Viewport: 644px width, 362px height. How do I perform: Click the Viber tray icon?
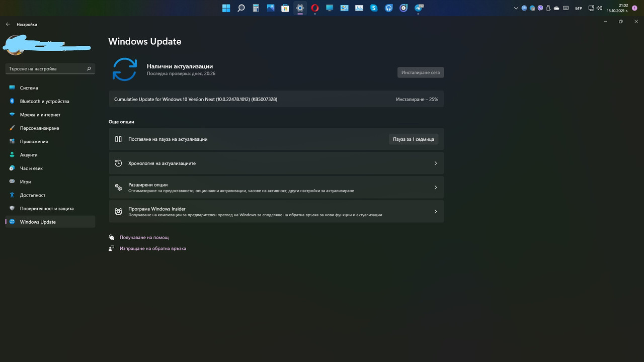point(540,8)
